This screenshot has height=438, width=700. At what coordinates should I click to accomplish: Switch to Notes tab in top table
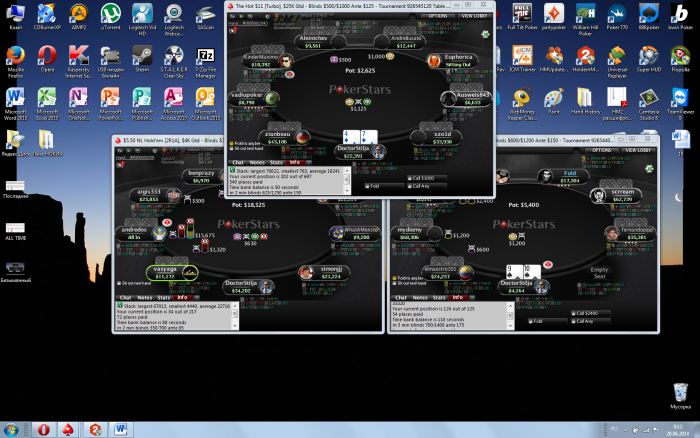257,163
